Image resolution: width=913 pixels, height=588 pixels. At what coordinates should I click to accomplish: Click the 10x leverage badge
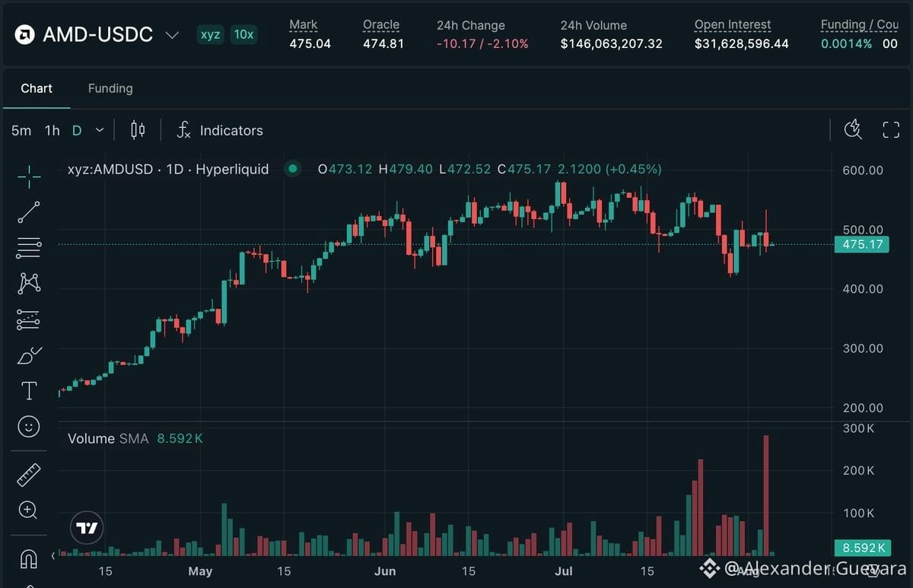[243, 35]
